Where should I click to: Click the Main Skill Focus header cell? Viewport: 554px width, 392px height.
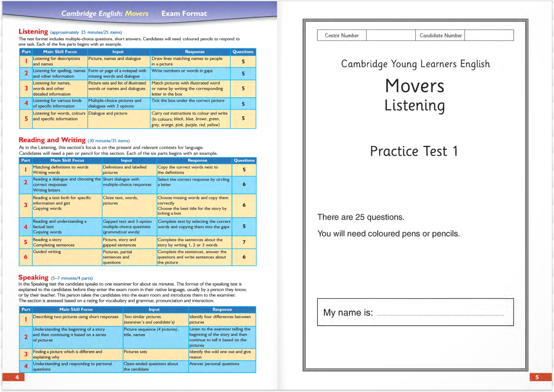pos(60,51)
